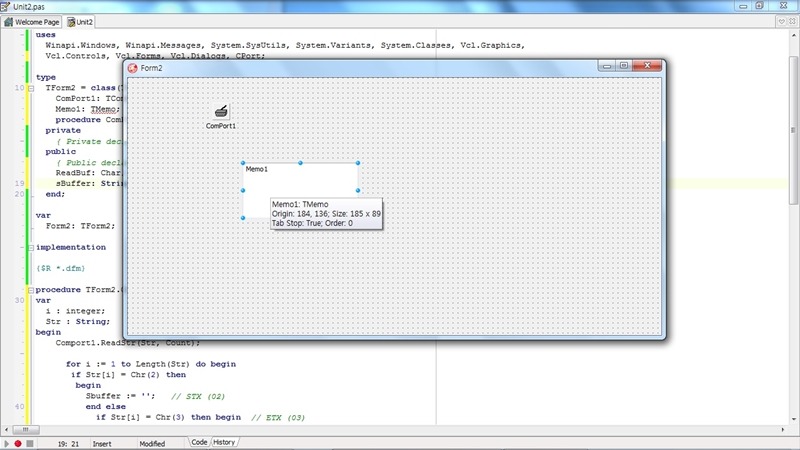Collapse the implementation section fold marker
Viewport: 800px width, 450px height.
[x=30, y=247]
